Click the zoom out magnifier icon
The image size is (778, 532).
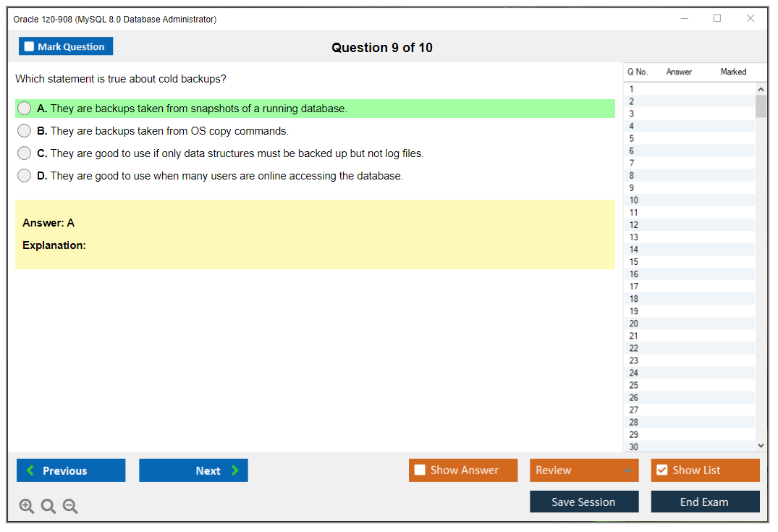coord(69,506)
